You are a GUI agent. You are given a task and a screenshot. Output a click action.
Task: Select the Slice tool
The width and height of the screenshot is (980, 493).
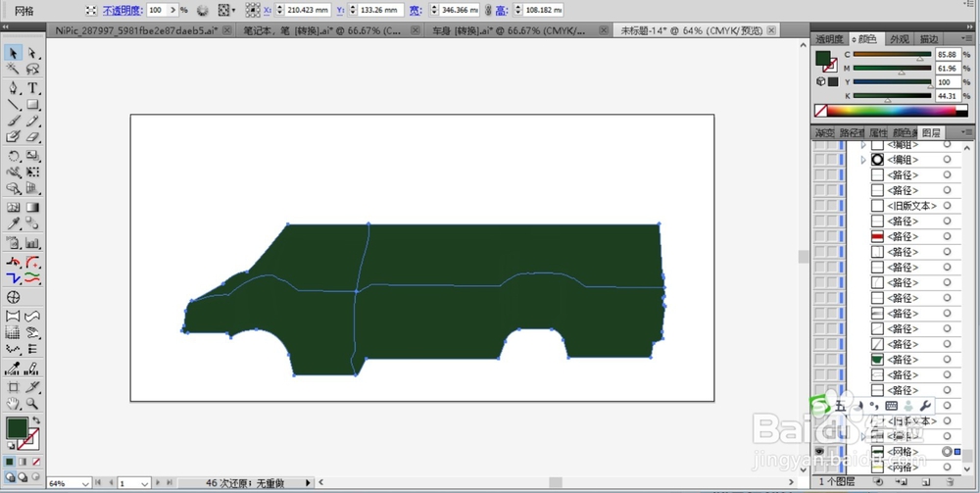point(32,387)
